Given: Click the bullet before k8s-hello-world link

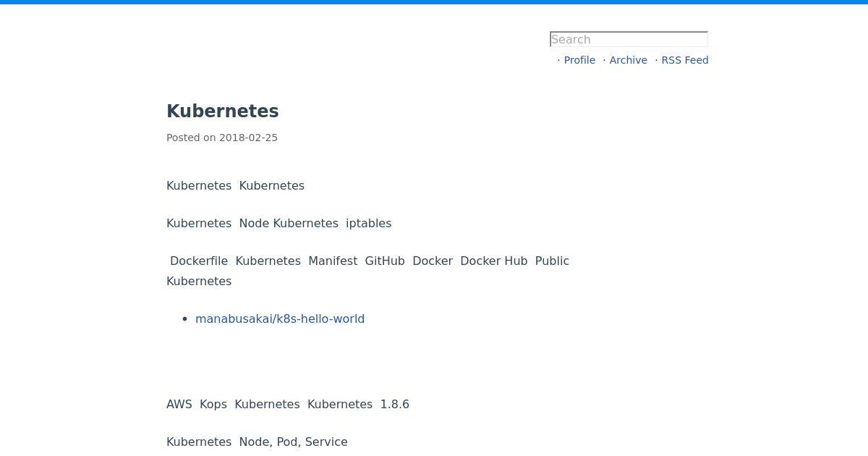Looking at the screenshot, I should tap(185, 319).
